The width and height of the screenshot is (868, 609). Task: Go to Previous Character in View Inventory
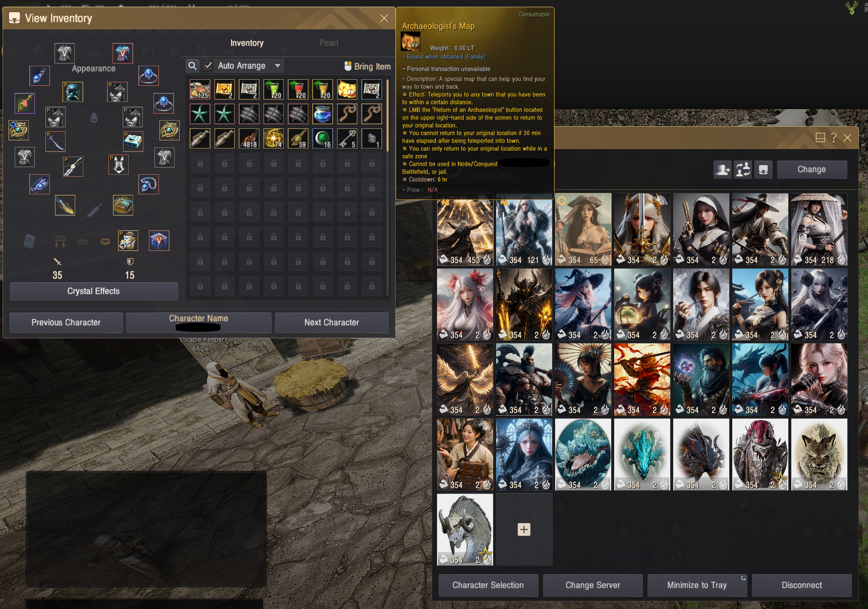(x=66, y=323)
